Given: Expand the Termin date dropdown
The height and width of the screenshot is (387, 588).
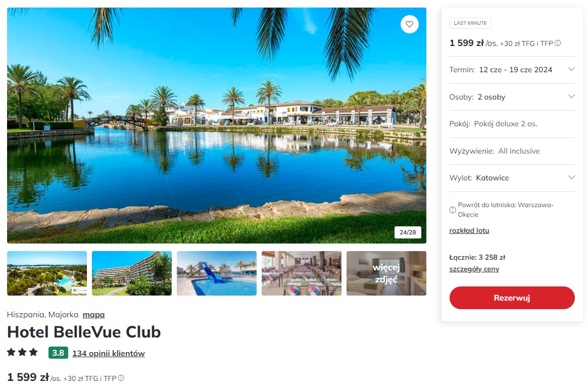Looking at the screenshot, I should (x=512, y=70).
